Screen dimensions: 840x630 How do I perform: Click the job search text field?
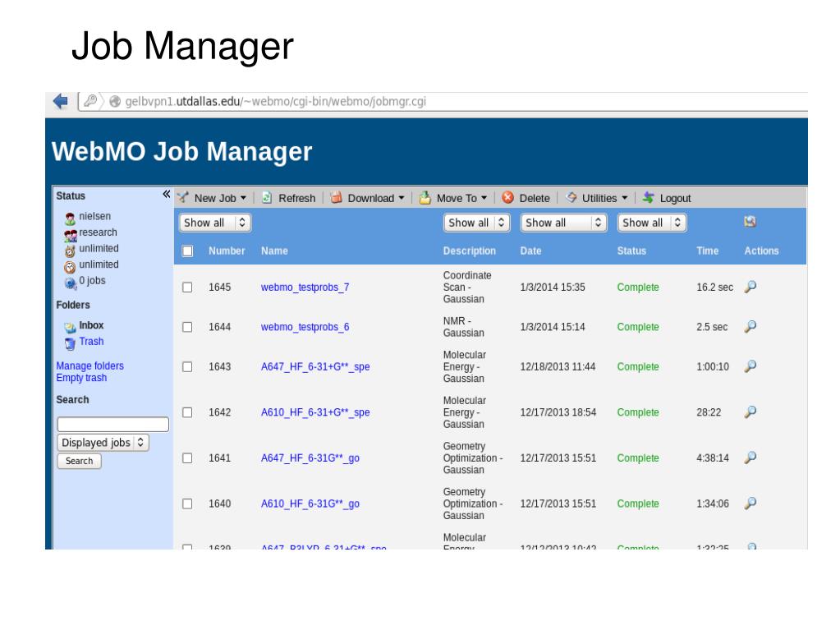click(x=113, y=425)
